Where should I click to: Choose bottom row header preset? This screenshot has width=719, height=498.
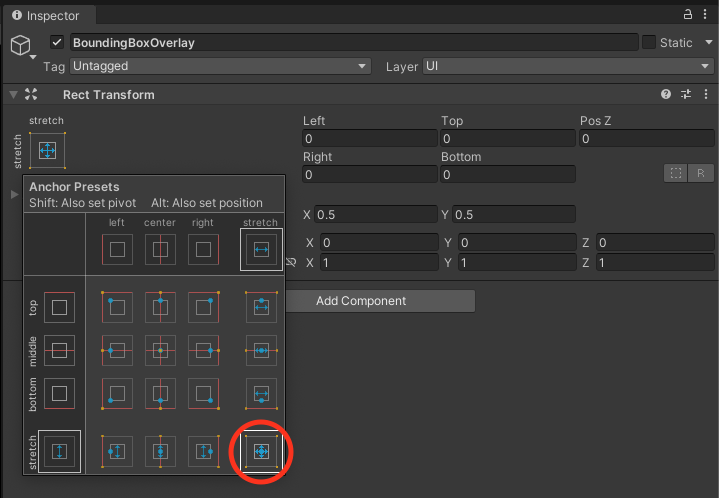[x=59, y=393]
